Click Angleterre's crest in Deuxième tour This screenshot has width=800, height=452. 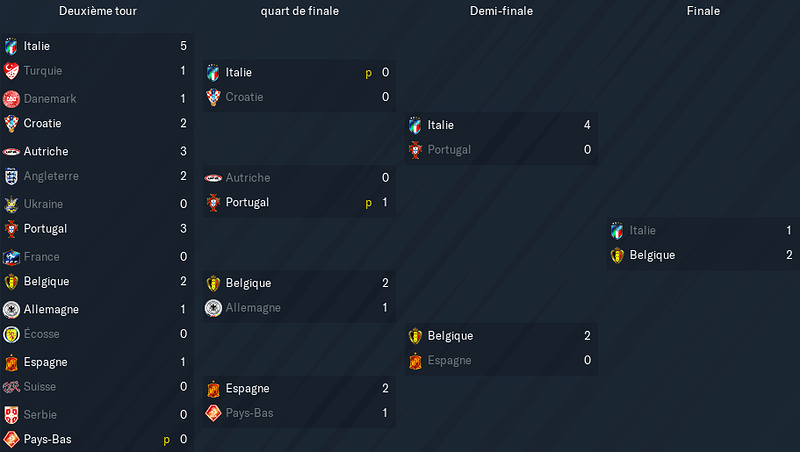tap(11, 177)
